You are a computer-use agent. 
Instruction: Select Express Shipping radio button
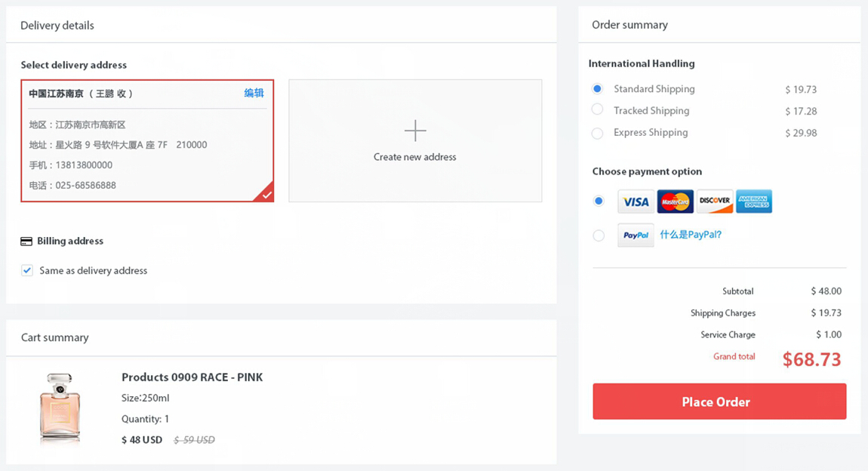[598, 133]
